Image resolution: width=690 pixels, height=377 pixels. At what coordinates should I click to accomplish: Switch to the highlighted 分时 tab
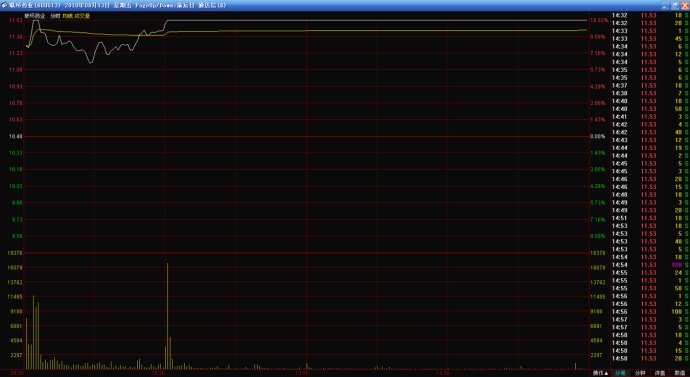620,373
